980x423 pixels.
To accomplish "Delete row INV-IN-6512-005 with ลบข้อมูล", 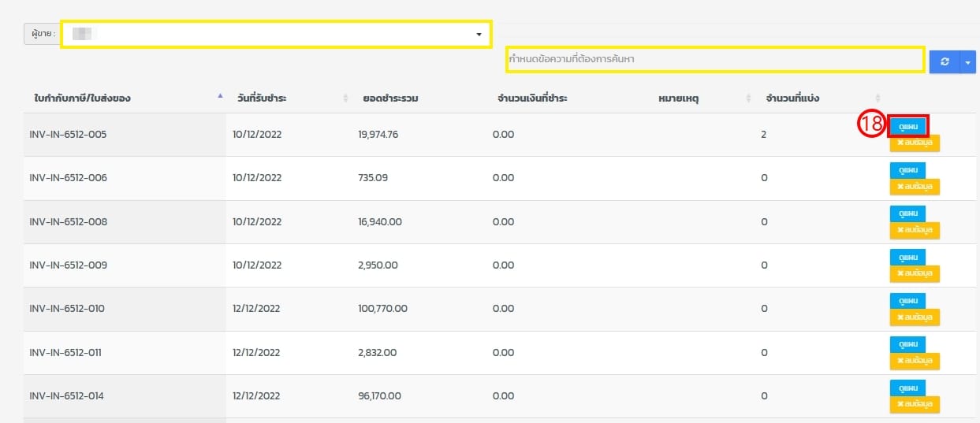I will click(x=915, y=143).
